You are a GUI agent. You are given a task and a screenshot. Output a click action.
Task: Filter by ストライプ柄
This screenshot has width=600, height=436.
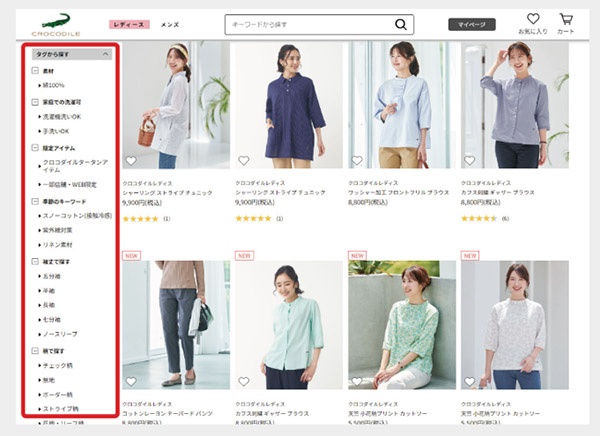[60, 409]
